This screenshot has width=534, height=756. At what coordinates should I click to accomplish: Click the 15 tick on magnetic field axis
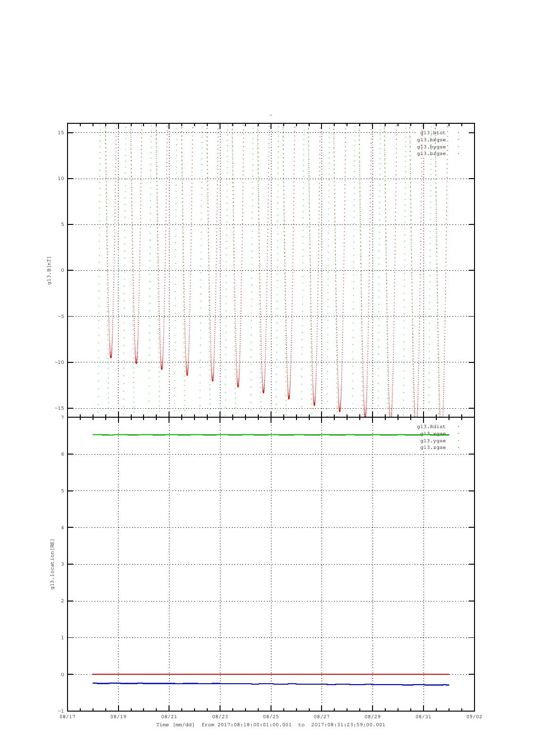click(x=61, y=133)
